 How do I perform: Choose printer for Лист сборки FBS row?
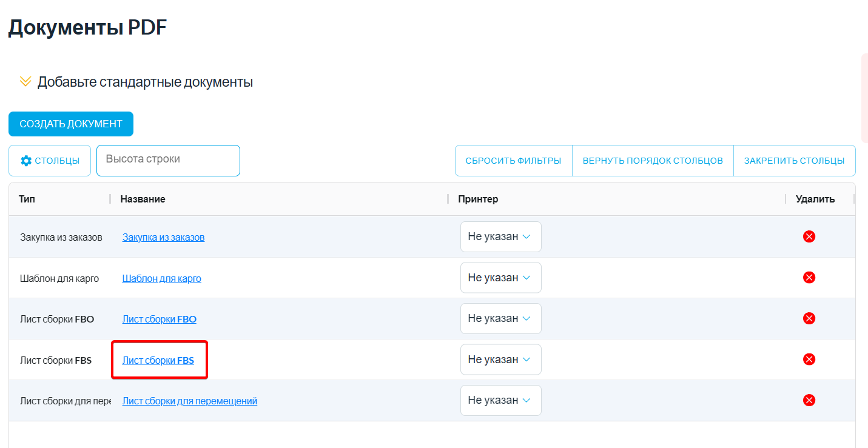pyautogui.click(x=500, y=359)
